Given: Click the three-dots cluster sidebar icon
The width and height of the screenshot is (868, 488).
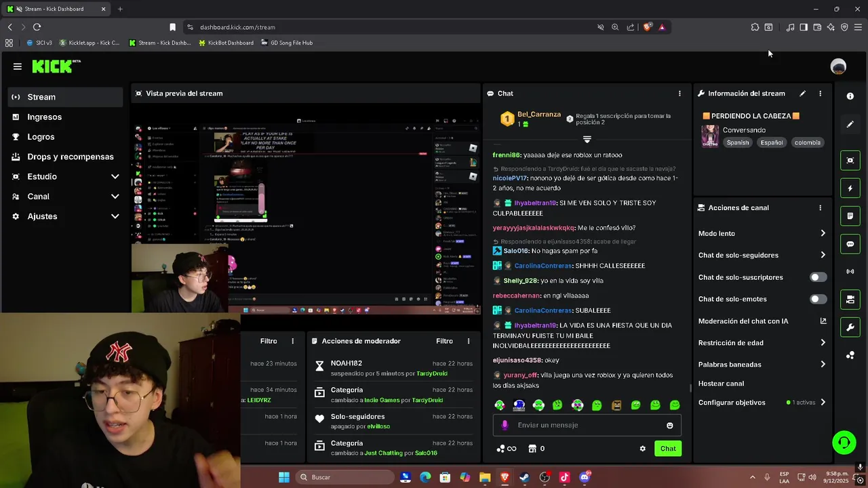Looking at the screenshot, I should 850,355.
